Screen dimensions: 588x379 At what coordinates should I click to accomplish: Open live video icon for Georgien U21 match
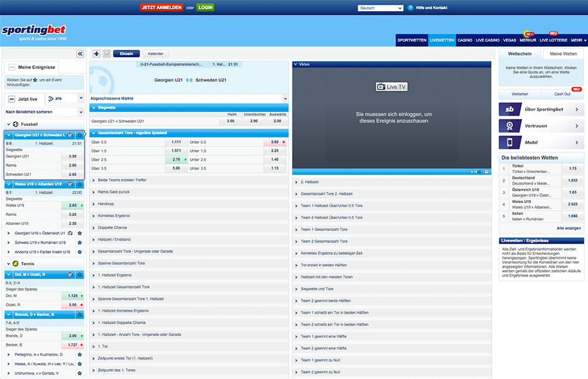tap(70, 135)
